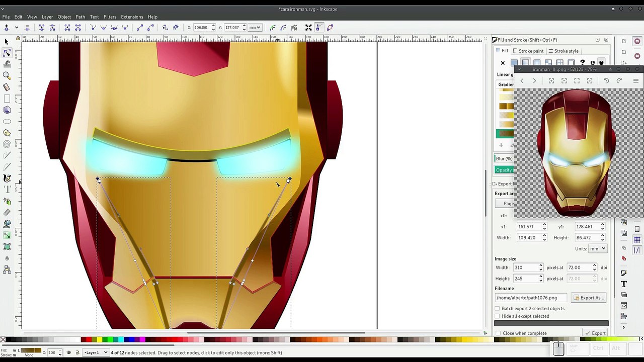Screen dimensions: 644x362
Task: Make selected segments straight lines
Action: [x=139, y=27]
